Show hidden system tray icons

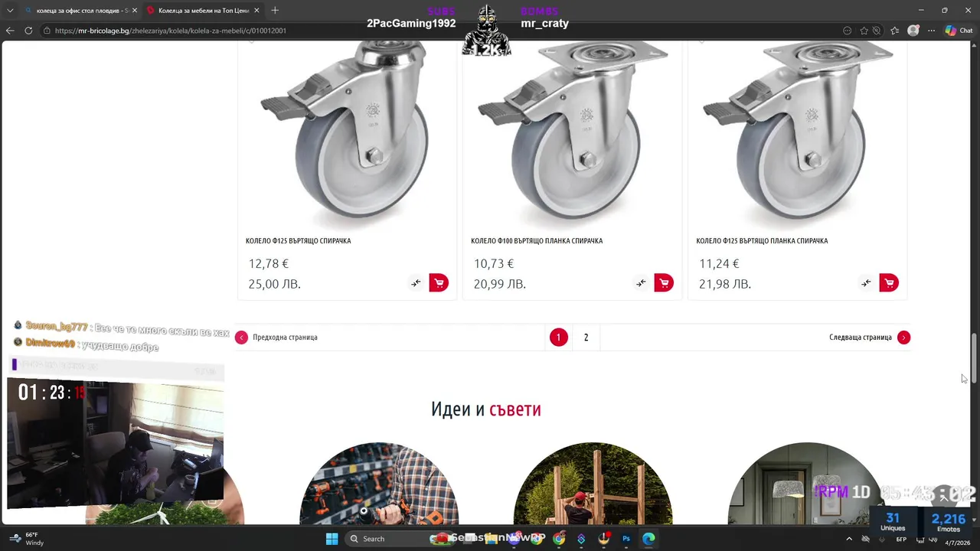tap(848, 539)
